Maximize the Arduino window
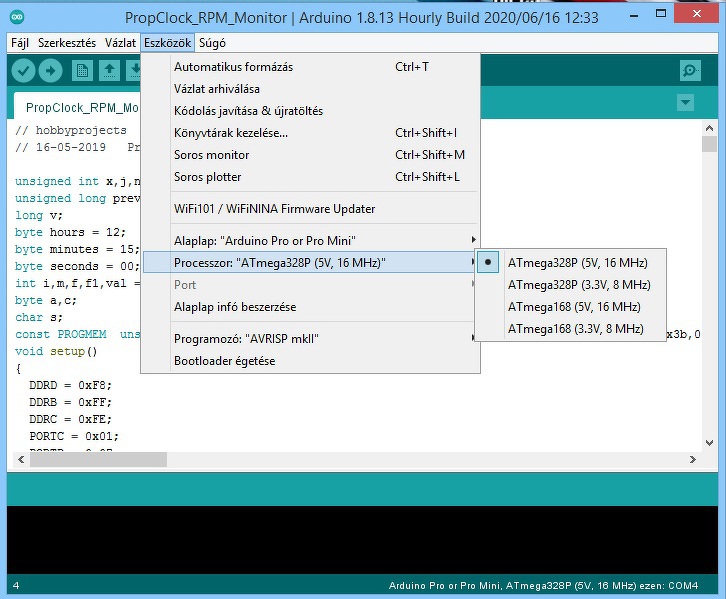726x599 pixels. pos(661,14)
